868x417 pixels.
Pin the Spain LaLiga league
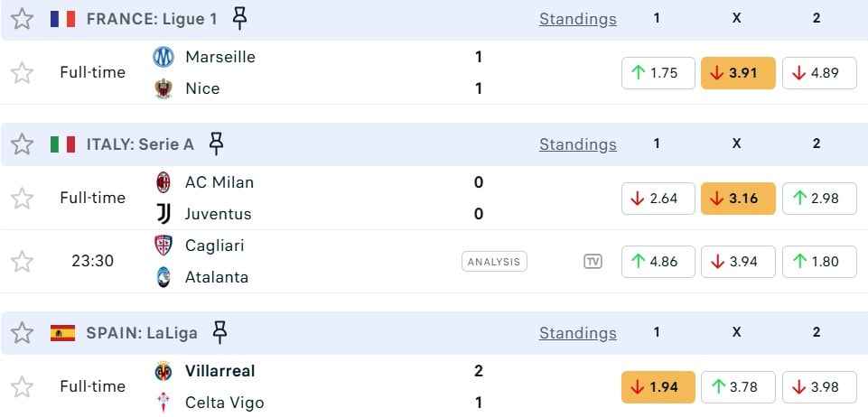tap(219, 332)
